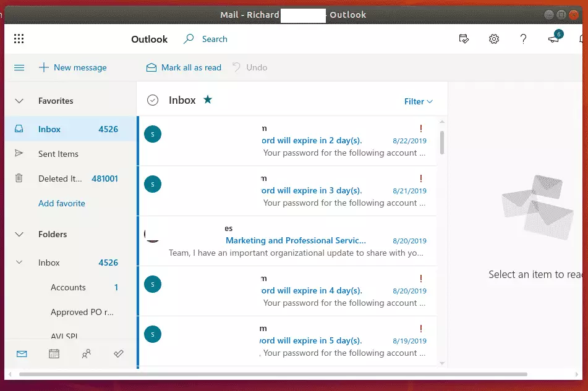Open email expiring in 5 day(s)

tap(288, 341)
